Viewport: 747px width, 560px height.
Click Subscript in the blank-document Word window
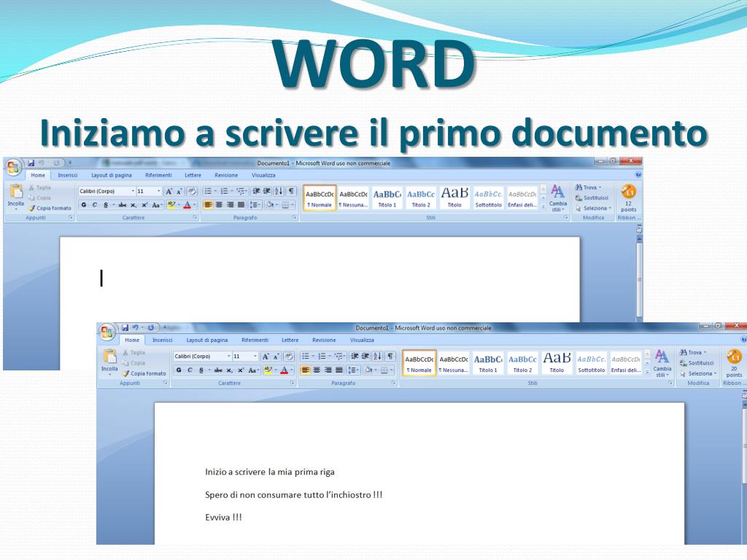pyautogui.click(x=133, y=205)
